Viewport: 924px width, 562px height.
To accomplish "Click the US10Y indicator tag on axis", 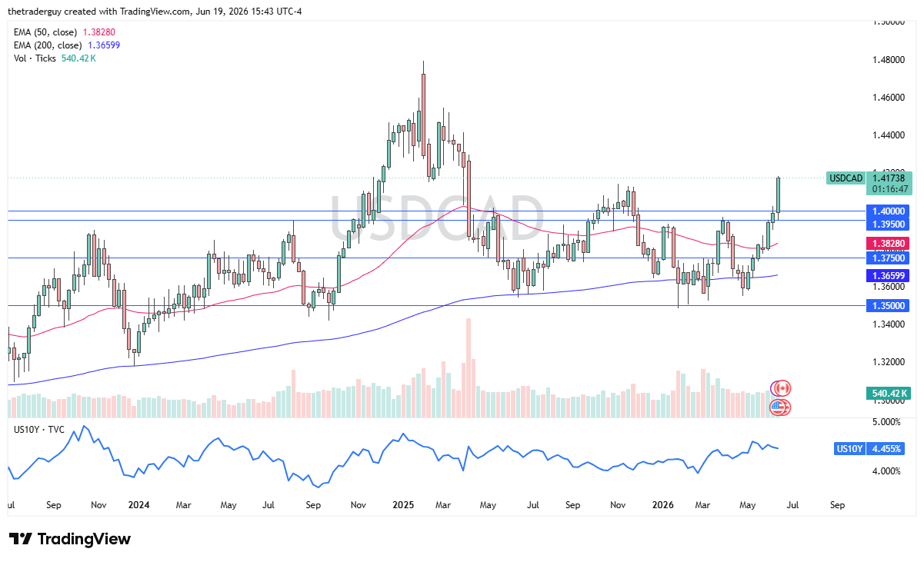I will coord(850,448).
